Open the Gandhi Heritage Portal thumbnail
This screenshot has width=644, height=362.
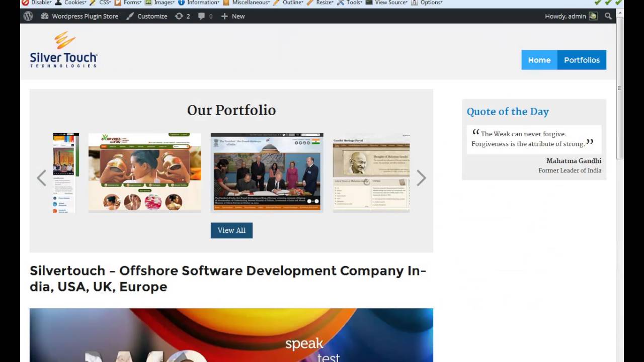(371, 172)
